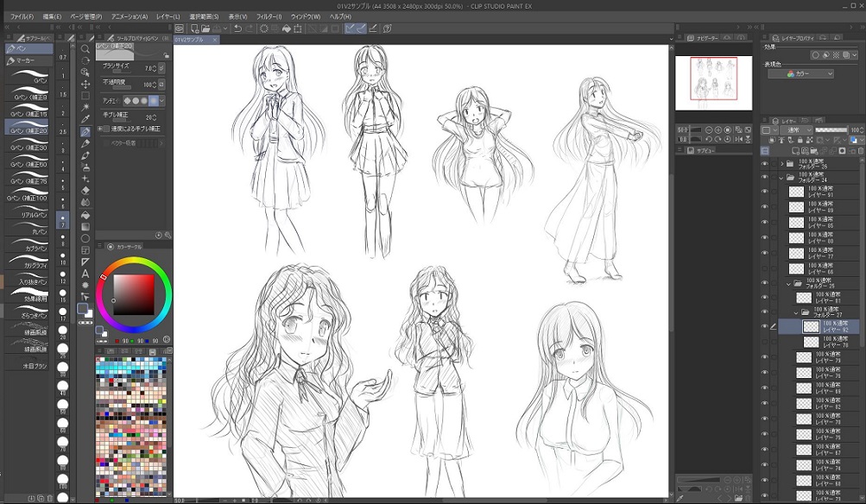The width and height of the screenshot is (866, 504).
Task: Click the New document icon
Action: 195,28
